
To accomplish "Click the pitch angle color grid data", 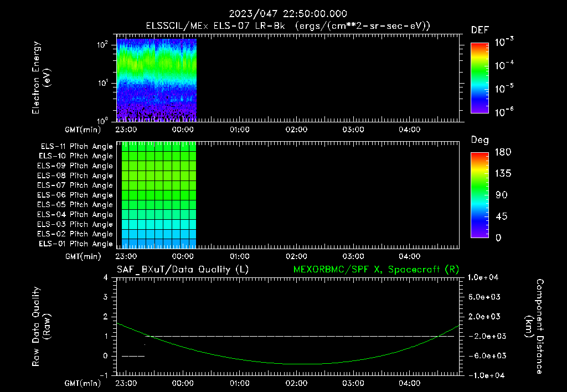I will tap(159, 195).
